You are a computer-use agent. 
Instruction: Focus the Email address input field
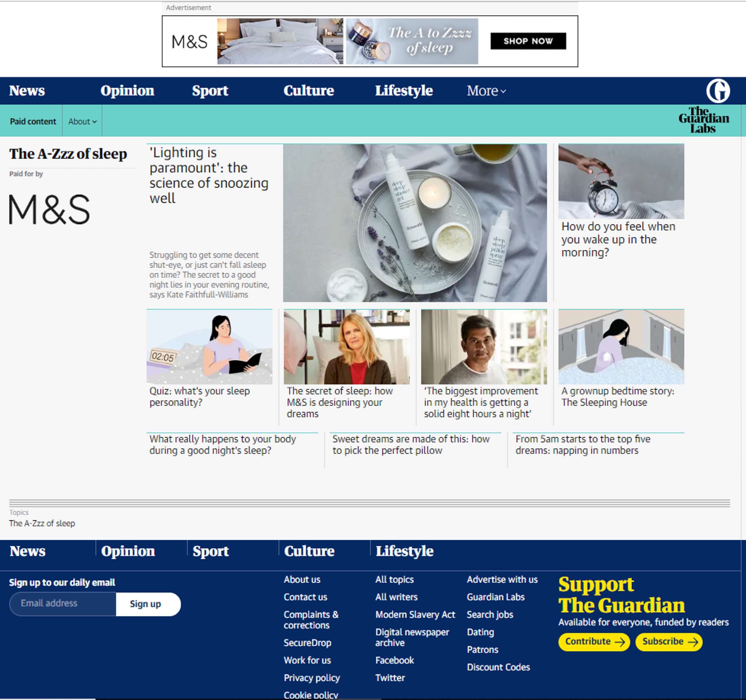[63, 604]
